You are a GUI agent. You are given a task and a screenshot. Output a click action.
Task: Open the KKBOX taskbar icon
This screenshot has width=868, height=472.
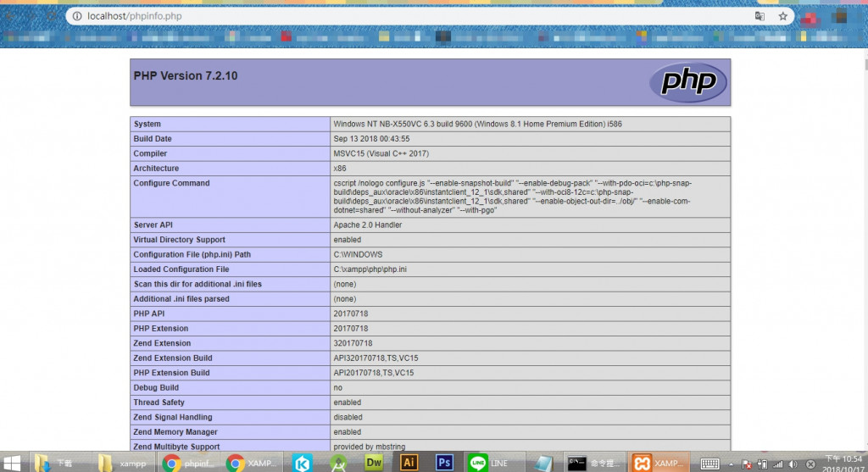[x=302, y=463]
